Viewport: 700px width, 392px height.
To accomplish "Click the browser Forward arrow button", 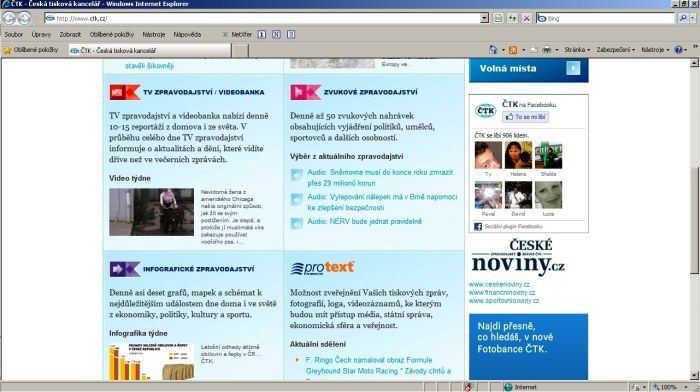I will [x=24, y=18].
